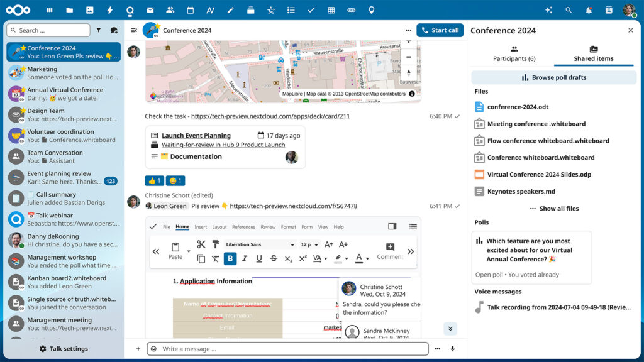This screenshot has width=644, height=362.
Task: Open Talk settings at bottom left
Action: point(63,348)
